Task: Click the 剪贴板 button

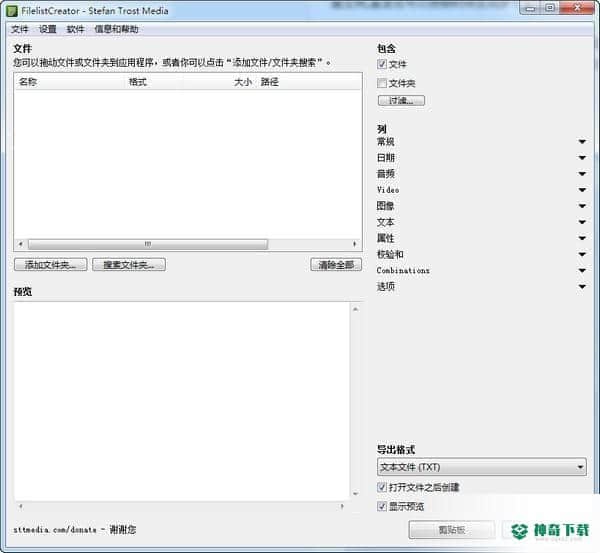Action: tap(452, 530)
